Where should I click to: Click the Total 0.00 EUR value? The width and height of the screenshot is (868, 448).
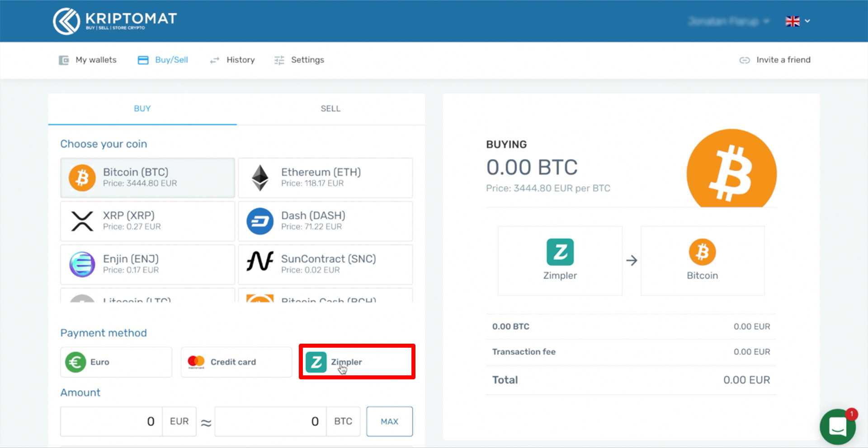coord(747,380)
